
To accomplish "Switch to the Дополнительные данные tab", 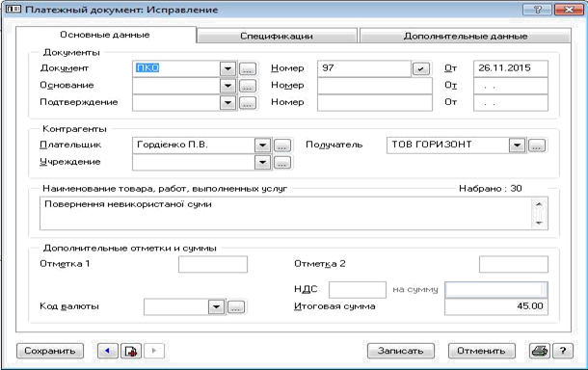I will [x=465, y=36].
